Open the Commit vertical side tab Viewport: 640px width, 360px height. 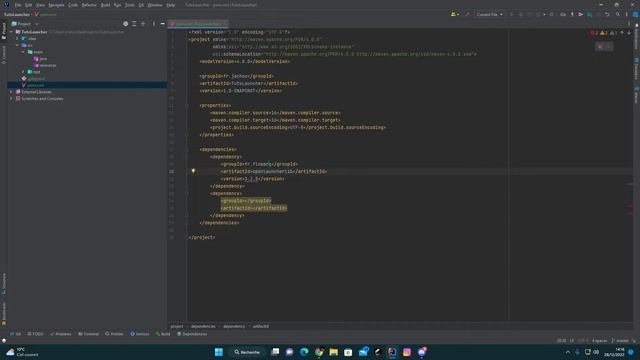(x=4, y=55)
